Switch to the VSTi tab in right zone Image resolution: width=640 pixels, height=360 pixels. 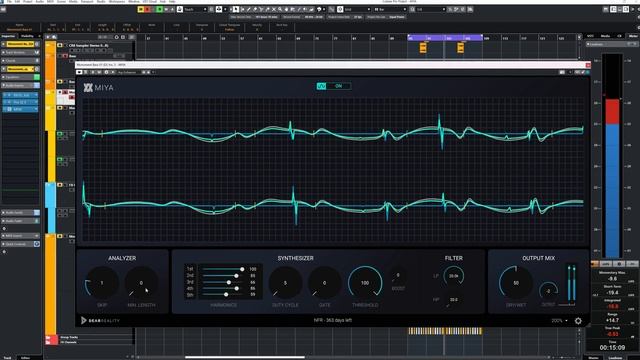(x=591, y=36)
